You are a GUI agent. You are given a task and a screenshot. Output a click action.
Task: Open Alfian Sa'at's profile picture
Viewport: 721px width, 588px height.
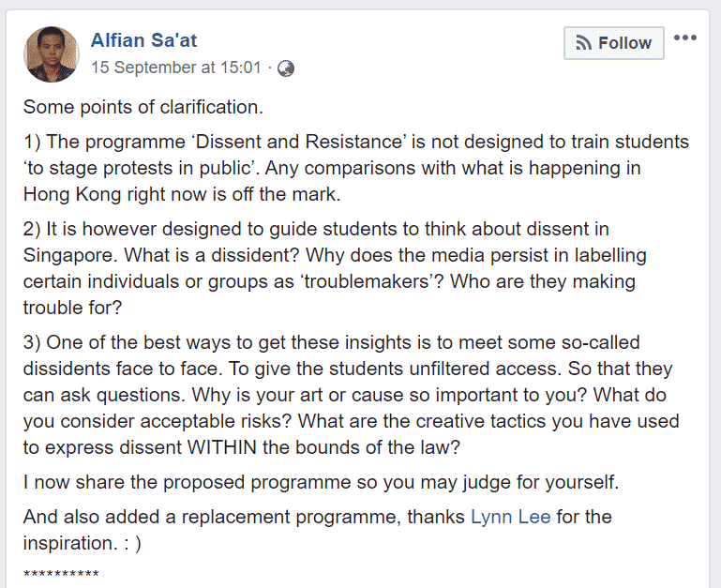(x=51, y=54)
